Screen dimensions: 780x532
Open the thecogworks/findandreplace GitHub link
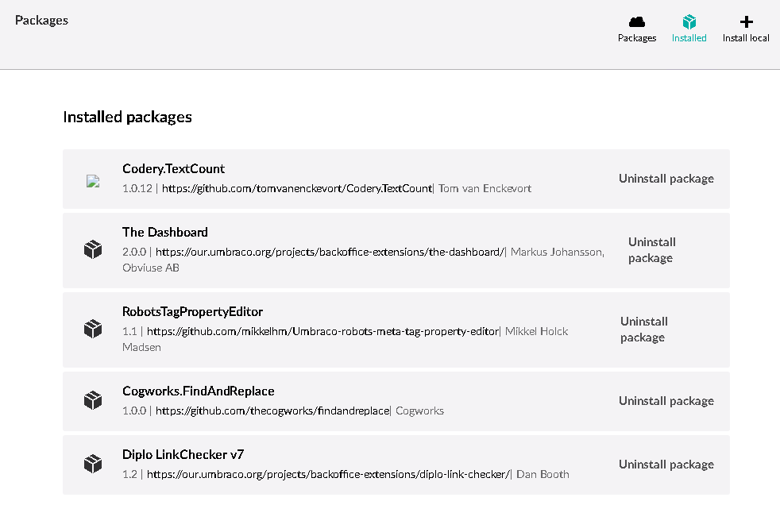(x=272, y=411)
